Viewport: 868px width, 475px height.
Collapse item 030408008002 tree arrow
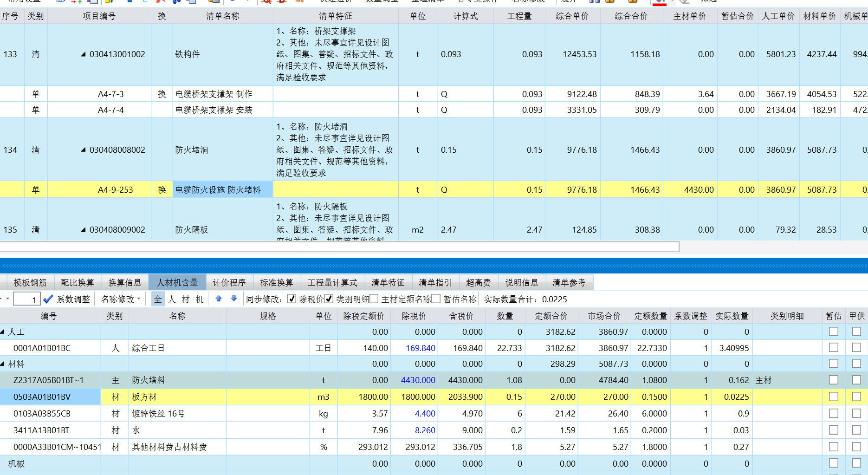pos(84,150)
